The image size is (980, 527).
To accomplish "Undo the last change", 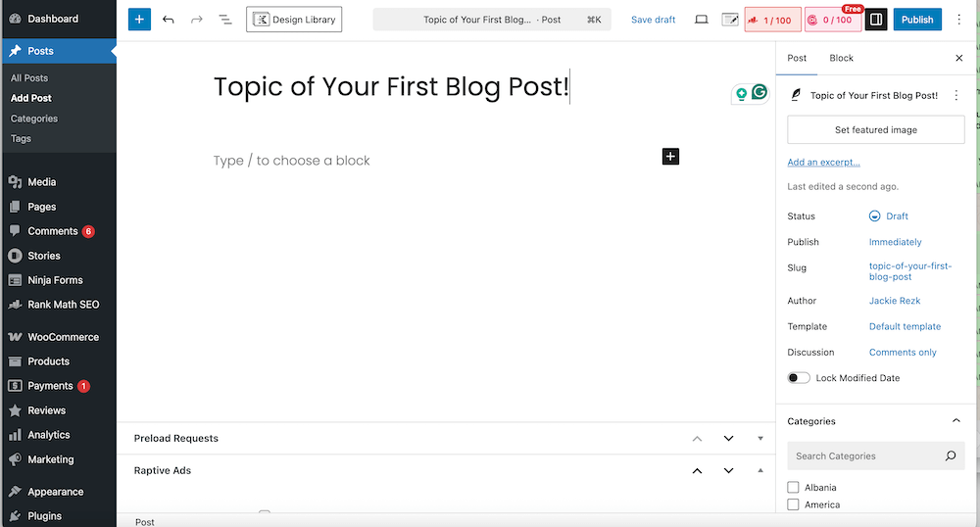I will coord(169,20).
